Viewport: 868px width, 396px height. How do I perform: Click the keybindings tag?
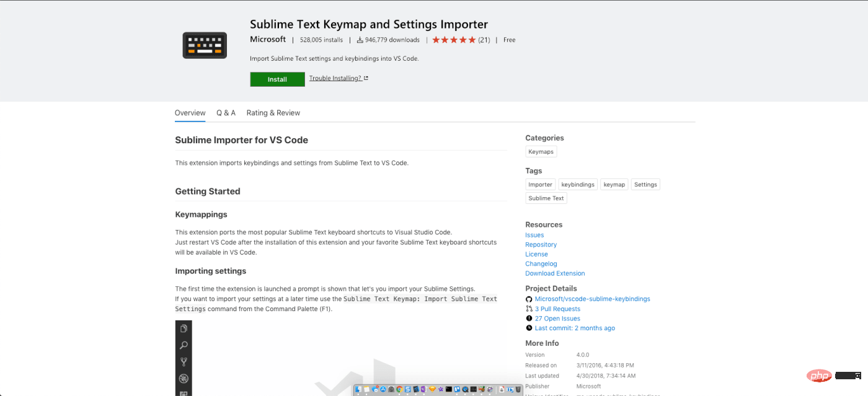coord(578,184)
